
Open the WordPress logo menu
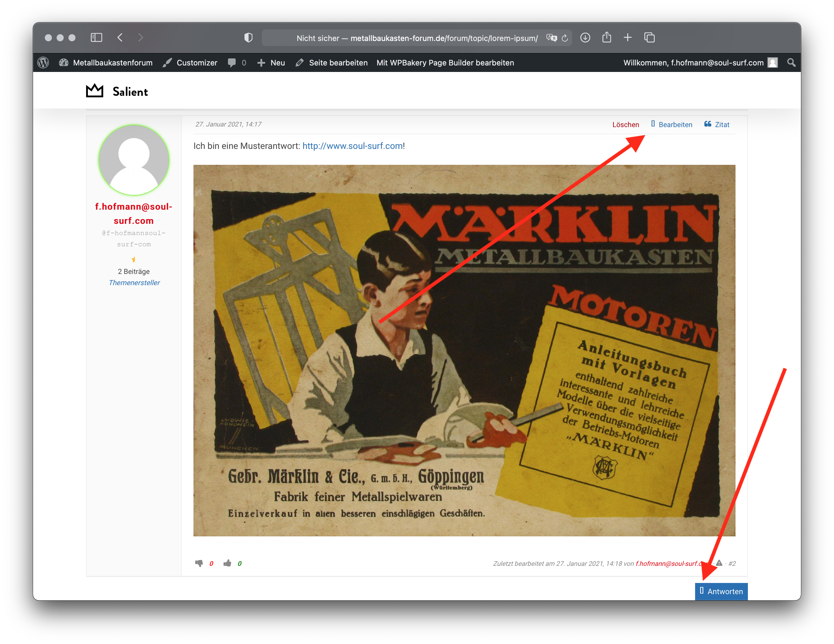pos(43,63)
